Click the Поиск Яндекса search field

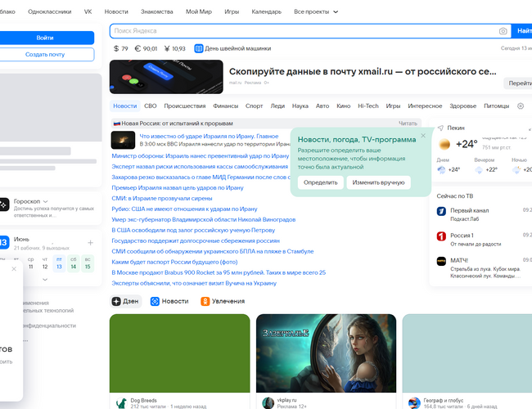point(303,31)
